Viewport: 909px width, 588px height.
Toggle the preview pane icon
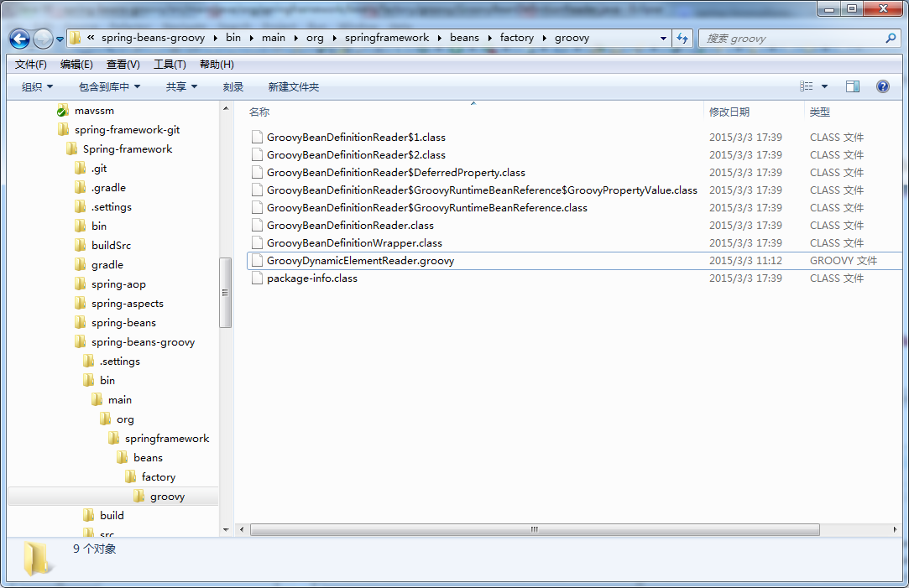pos(852,86)
